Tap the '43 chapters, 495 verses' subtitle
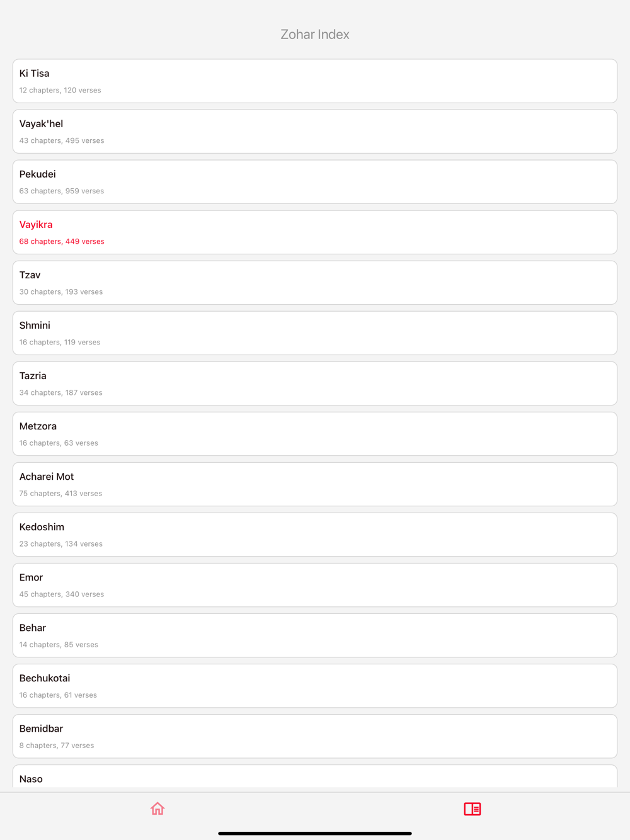The width and height of the screenshot is (630, 840). (x=62, y=140)
